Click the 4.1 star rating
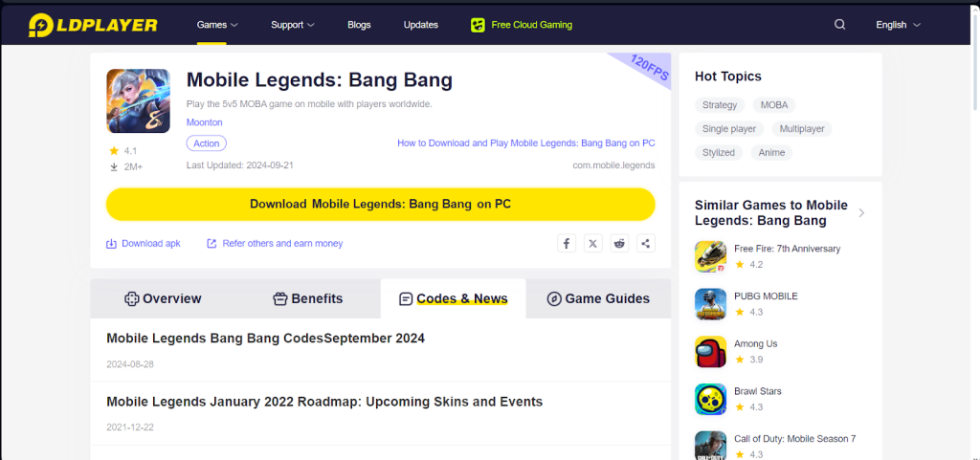This screenshot has height=460, width=980. point(130,150)
